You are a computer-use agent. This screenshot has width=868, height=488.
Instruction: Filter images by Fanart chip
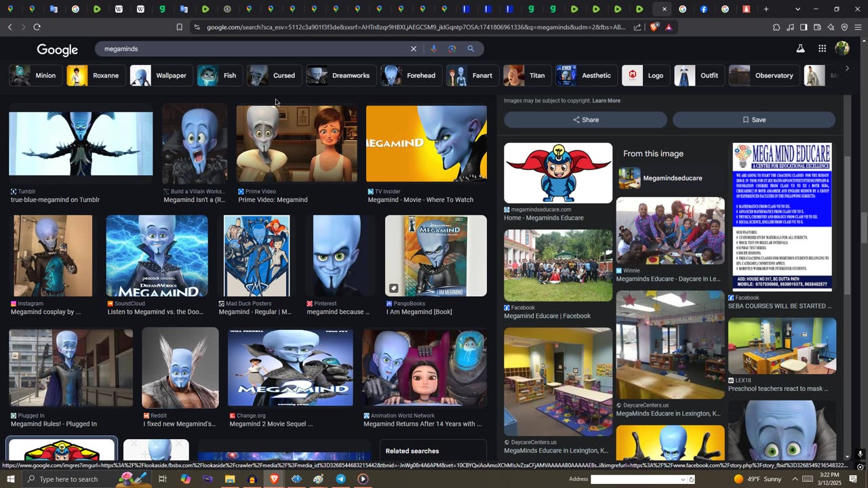point(471,75)
